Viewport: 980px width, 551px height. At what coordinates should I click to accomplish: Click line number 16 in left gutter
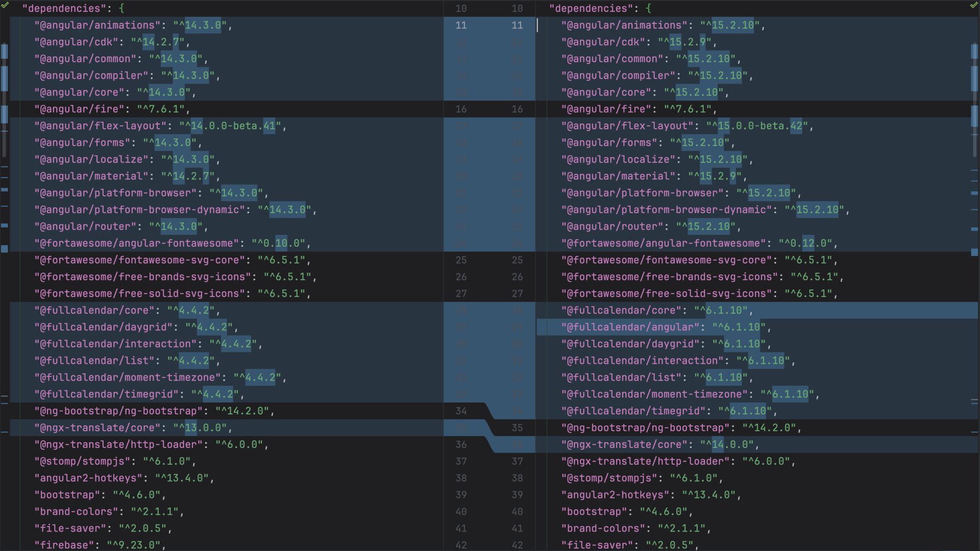(461, 109)
